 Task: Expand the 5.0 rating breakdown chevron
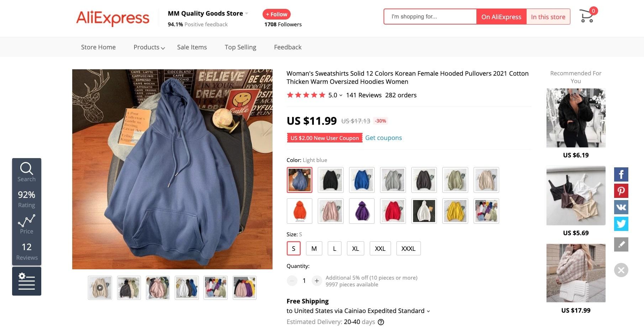coord(341,95)
